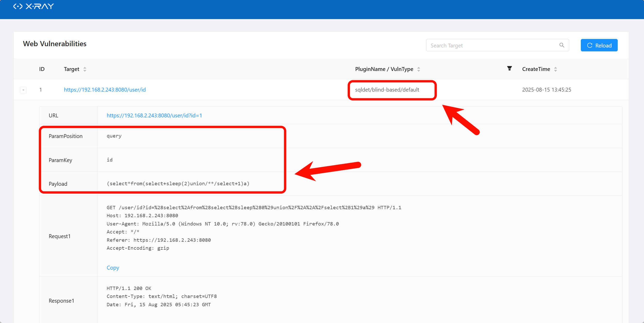644x323 pixels.
Task: Click the CreateTime column header
Action: 536,69
